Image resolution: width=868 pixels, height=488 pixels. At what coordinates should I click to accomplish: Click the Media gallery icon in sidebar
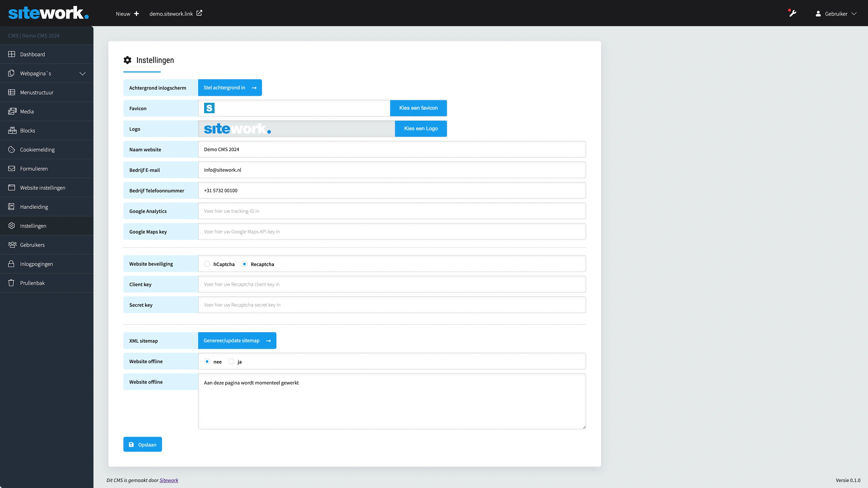point(12,111)
